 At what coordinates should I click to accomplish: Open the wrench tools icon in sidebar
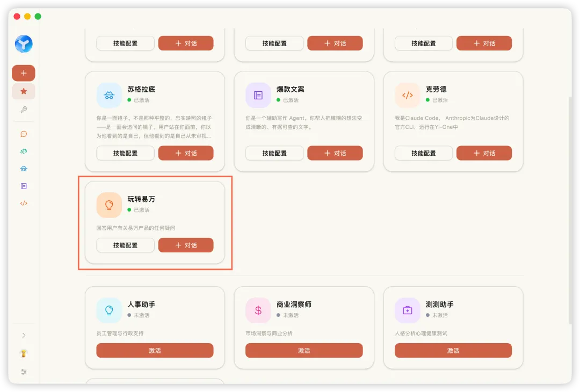pos(24,110)
